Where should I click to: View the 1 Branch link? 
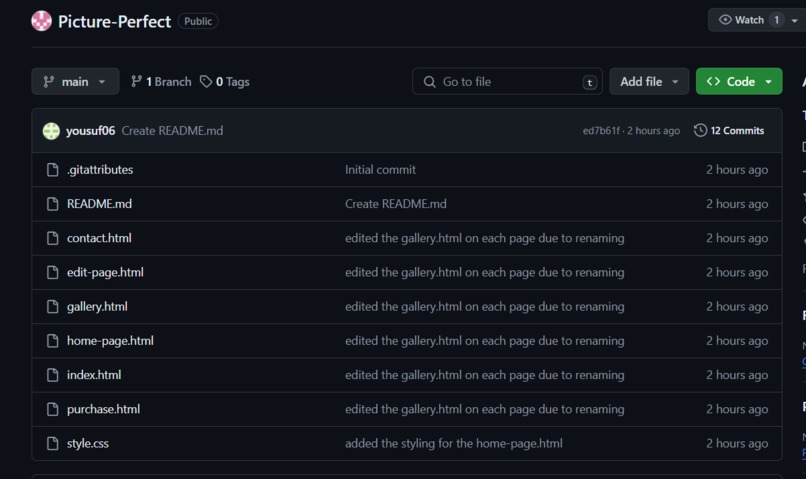pos(161,82)
